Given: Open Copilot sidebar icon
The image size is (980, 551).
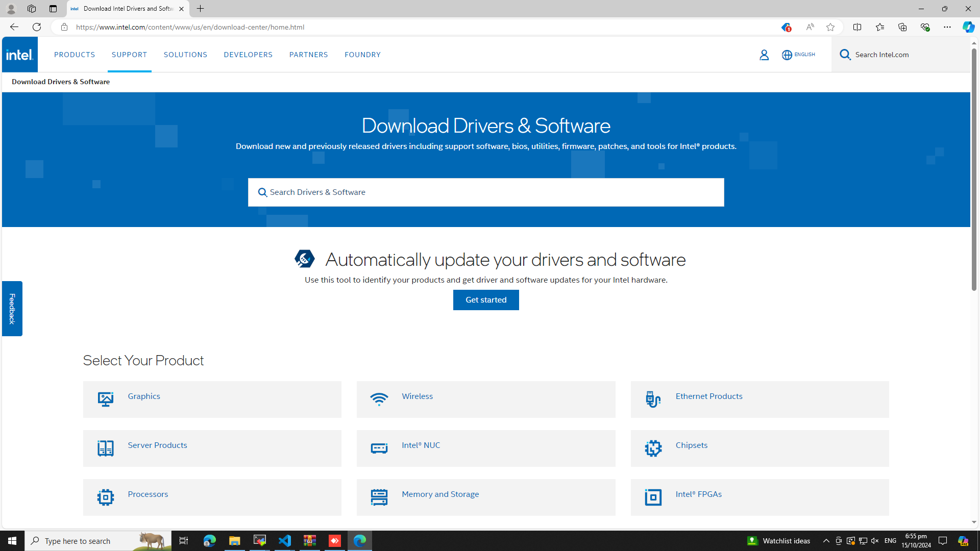Looking at the screenshot, I should 968,27.
